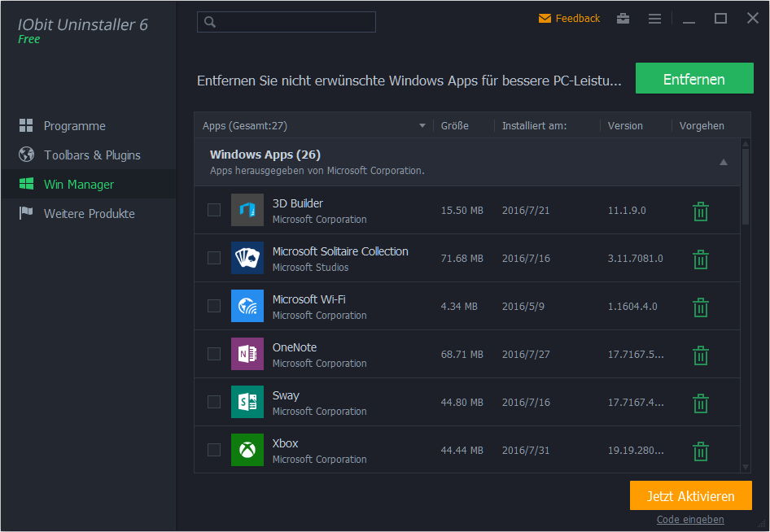Image resolution: width=770 pixels, height=532 pixels.
Task: Delete Microsoft Solitaire Collection via trash icon
Action: pyautogui.click(x=700, y=259)
